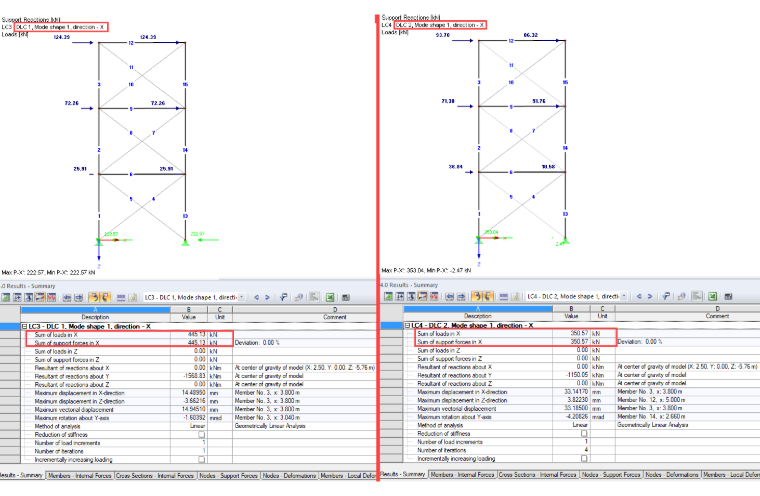
Task: Check Reduction of stiffness in LC4 table
Action: coord(584,433)
